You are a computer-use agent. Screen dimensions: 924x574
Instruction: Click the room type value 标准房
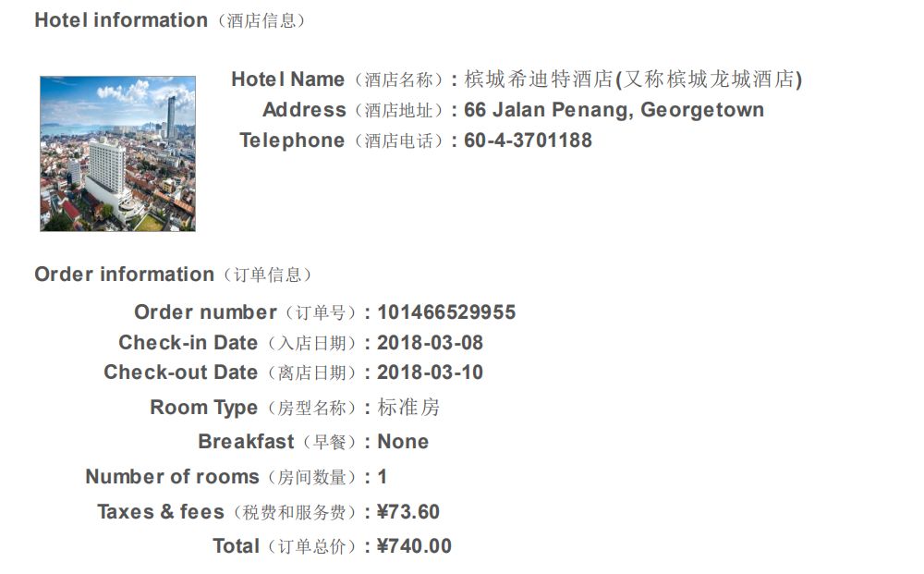coord(408,408)
